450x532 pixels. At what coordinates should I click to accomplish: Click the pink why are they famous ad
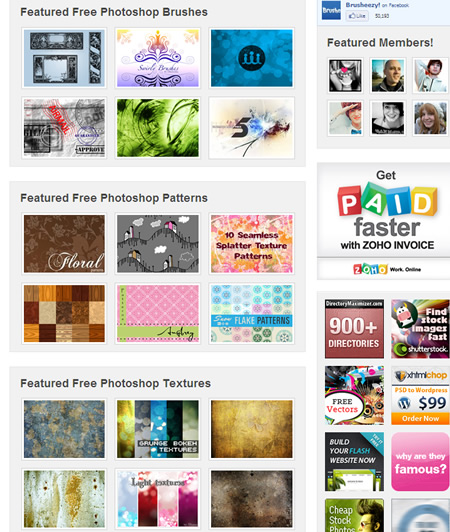click(420, 462)
